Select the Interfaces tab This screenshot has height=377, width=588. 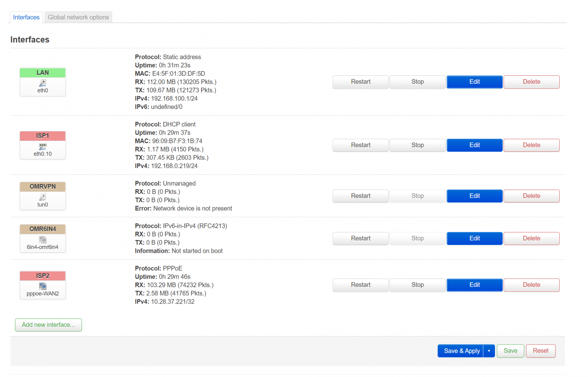(x=26, y=17)
